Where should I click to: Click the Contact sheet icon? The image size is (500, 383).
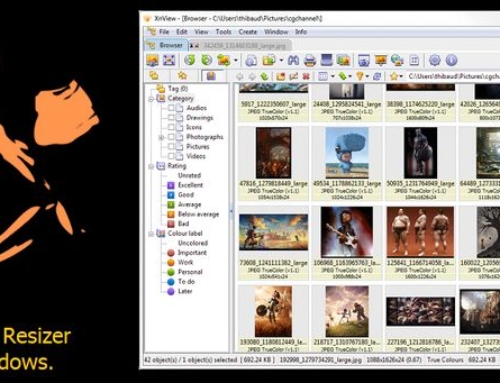[414, 60]
